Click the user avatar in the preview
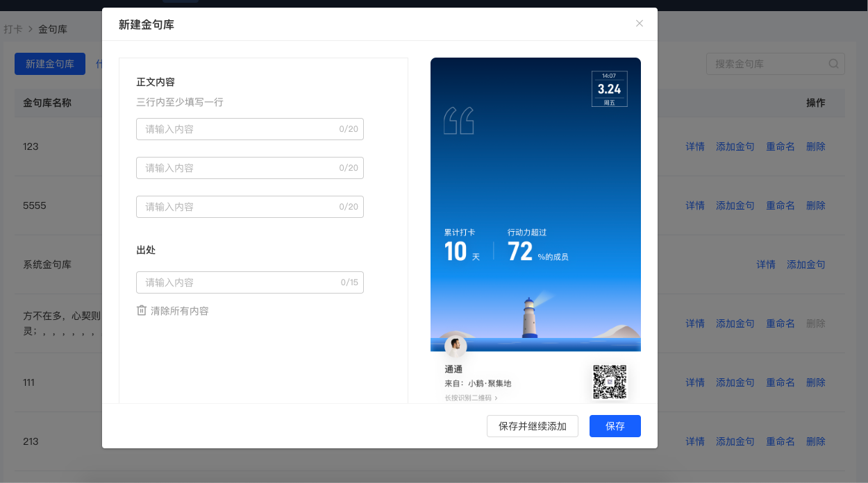 click(x=456, y=345)
